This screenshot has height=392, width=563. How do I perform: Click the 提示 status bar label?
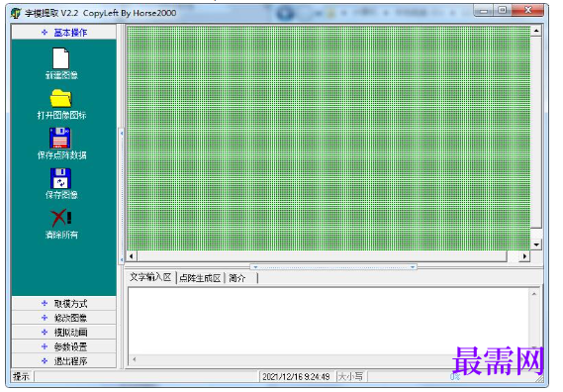22,376
